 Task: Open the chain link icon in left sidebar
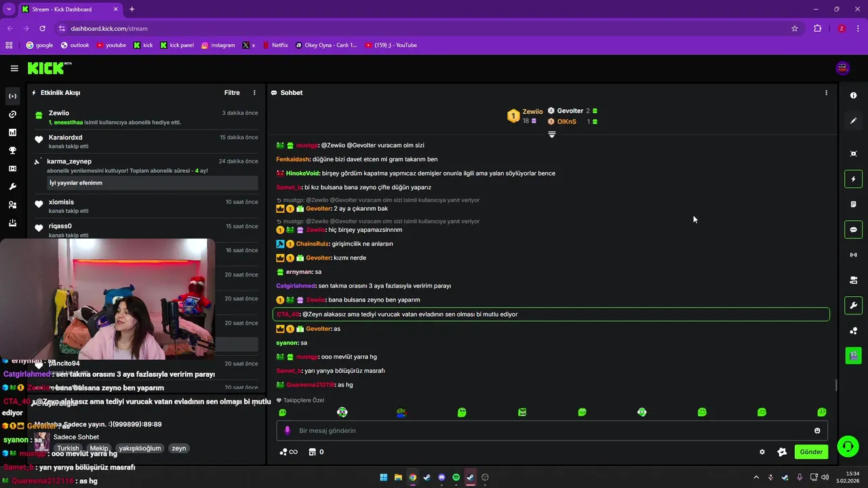coord(12,115)
